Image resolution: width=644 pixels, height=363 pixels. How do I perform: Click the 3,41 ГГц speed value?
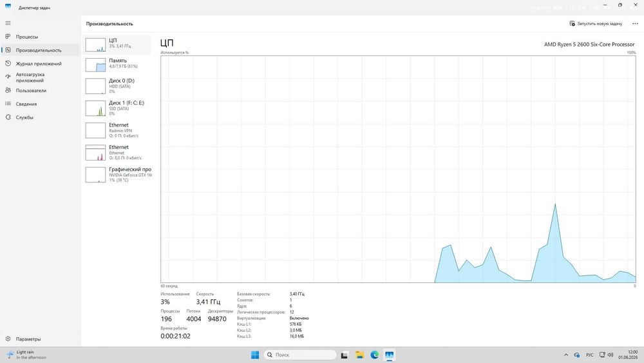[x=208, y=302]
